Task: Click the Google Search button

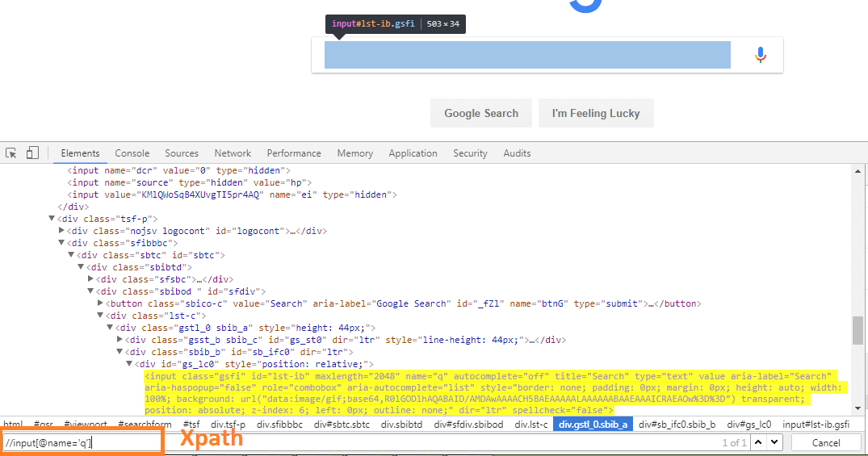Action: point(481,113)
